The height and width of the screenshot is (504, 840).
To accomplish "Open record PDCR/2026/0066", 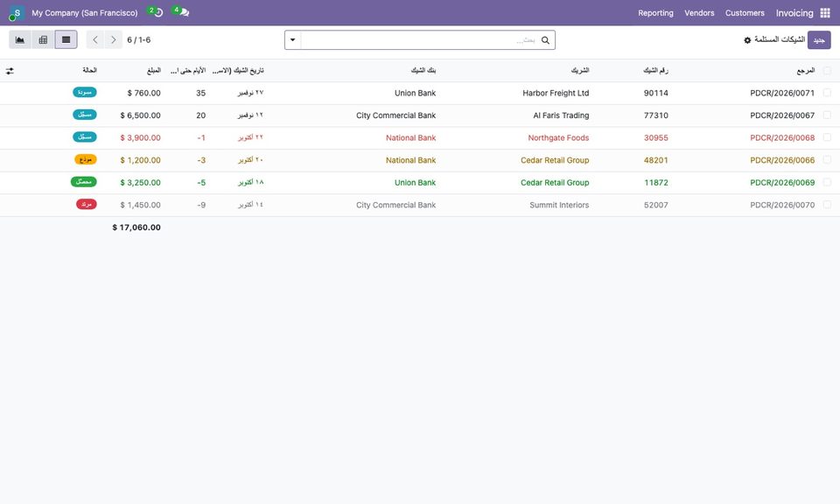I will [x=782, y=161].
